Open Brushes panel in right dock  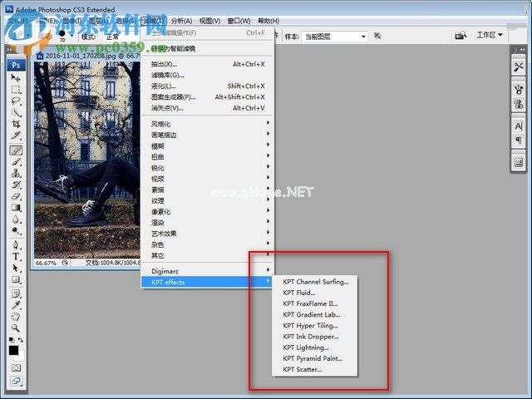coord(519,90)
